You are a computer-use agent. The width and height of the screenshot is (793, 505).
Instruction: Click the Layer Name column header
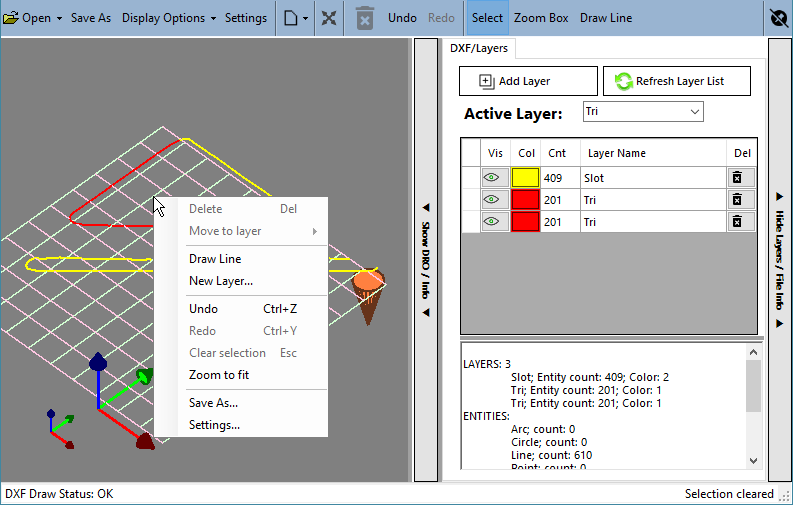coord(653,153)
